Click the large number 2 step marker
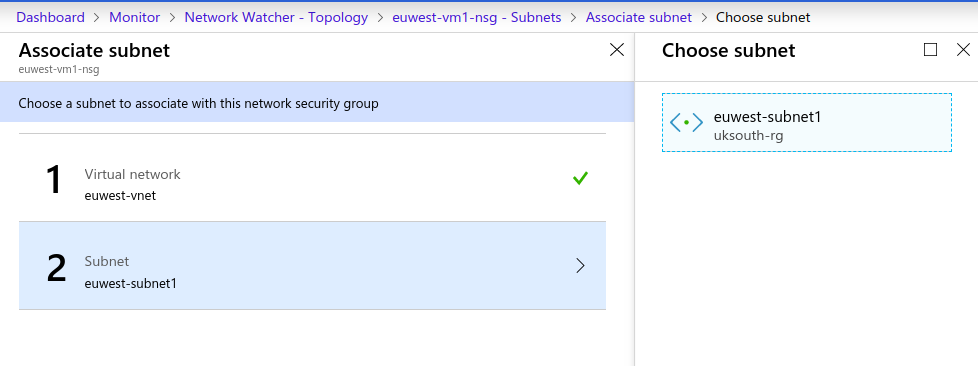Image resolution: width=978 pixels, height=366 pixels. 56,267
